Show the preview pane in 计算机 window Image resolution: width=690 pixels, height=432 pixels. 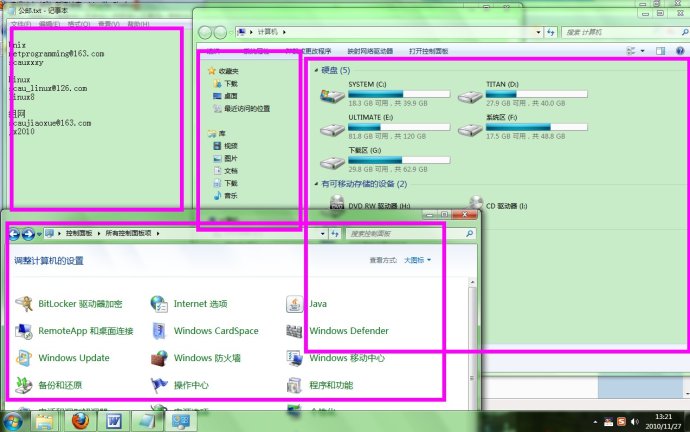661,51
